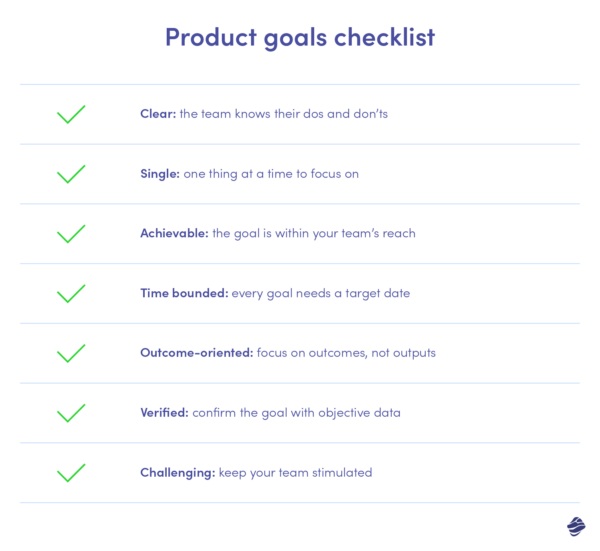Viewport: 600px width, 551px height.
Task: Click the green checkmark beside "Single"
Action: tap(71, 174)
